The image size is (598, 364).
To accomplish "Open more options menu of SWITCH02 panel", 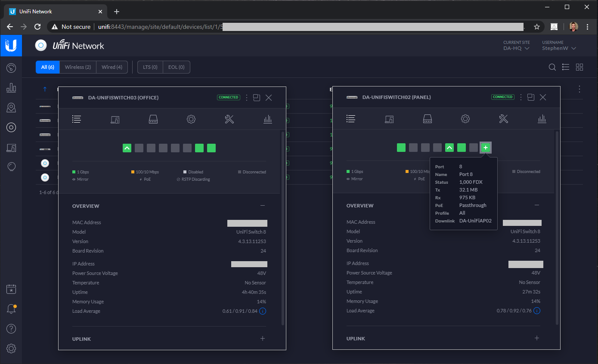I will [x=521, y=97].
